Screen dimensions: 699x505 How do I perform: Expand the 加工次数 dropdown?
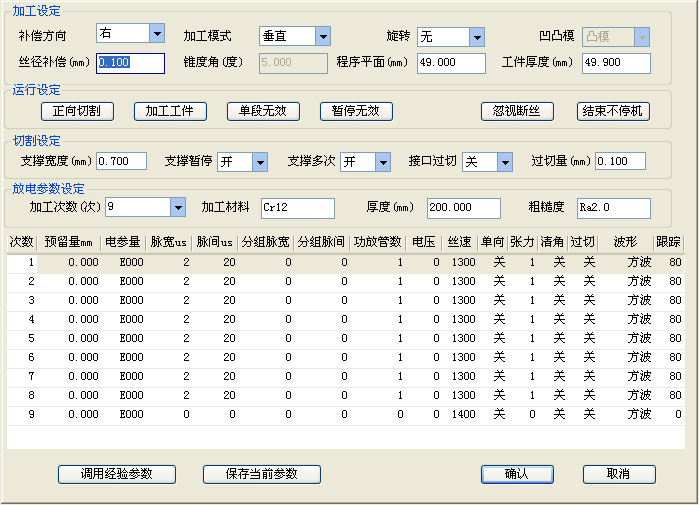point(177,207)
